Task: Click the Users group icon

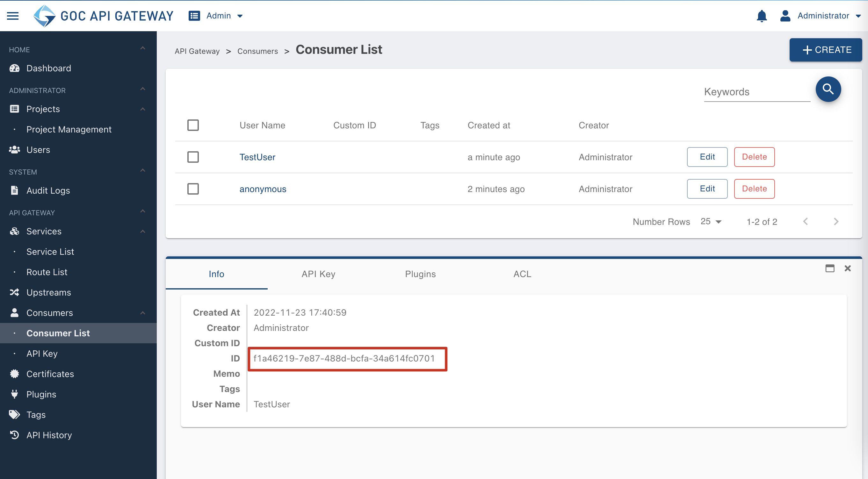Action: [x=14, y=150]
